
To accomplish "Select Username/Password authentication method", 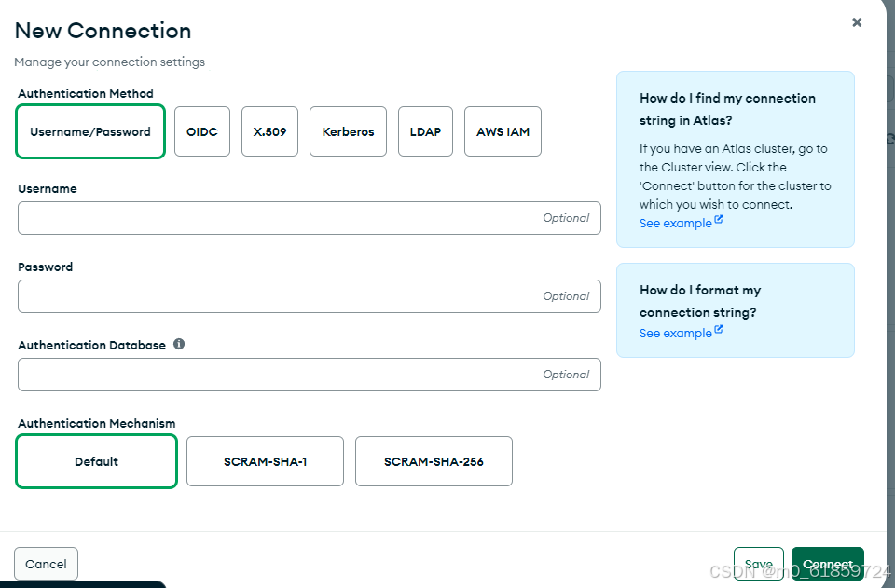I will [x=90, y=131].
